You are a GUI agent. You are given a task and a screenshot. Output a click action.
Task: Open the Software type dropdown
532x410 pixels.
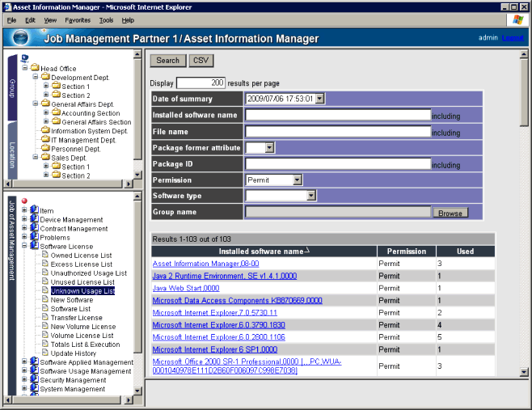(x=310, y=196)
